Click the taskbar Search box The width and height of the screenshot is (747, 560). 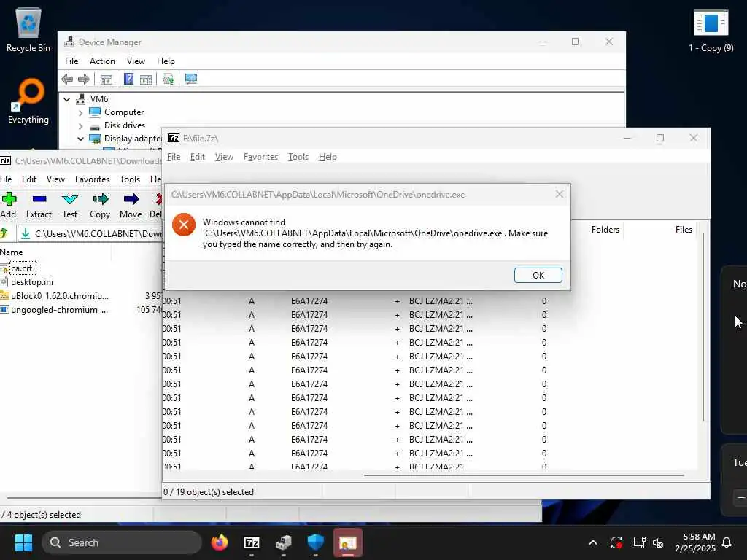click(122, 542)
